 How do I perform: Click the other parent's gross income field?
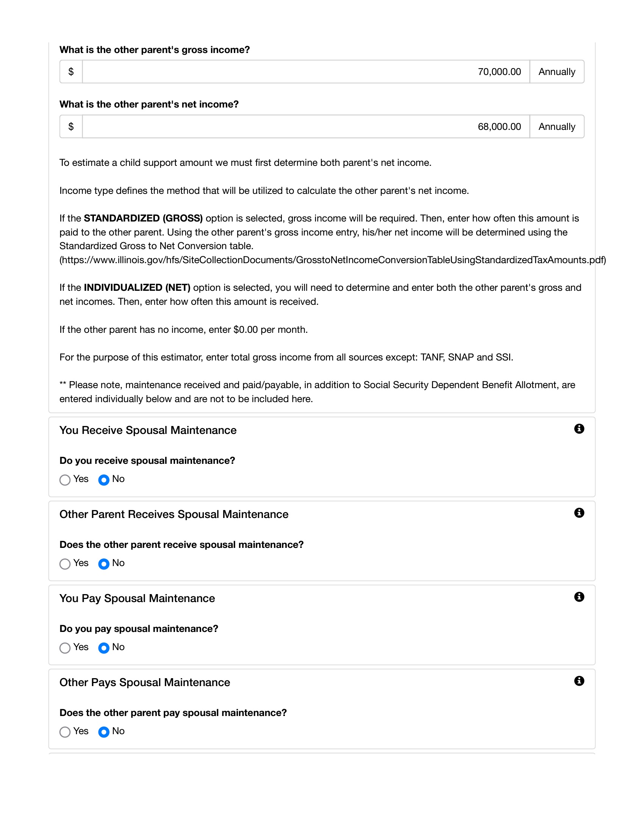coord(305,72)
